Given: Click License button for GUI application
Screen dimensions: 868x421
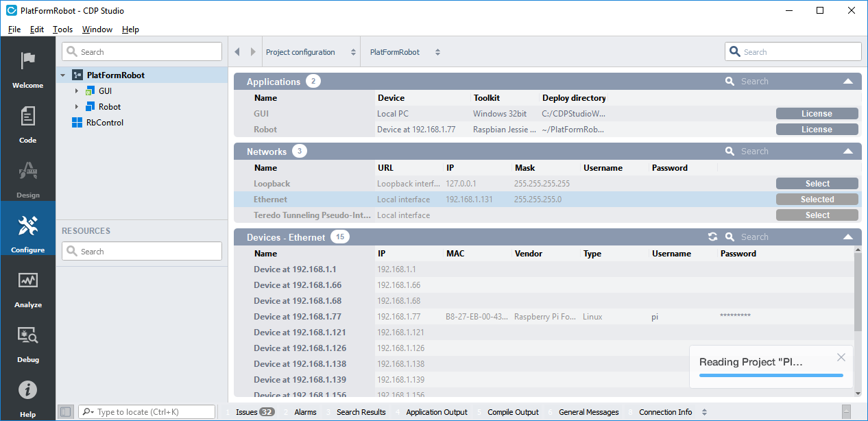Looking at the screenshot, I should point(817,114).
